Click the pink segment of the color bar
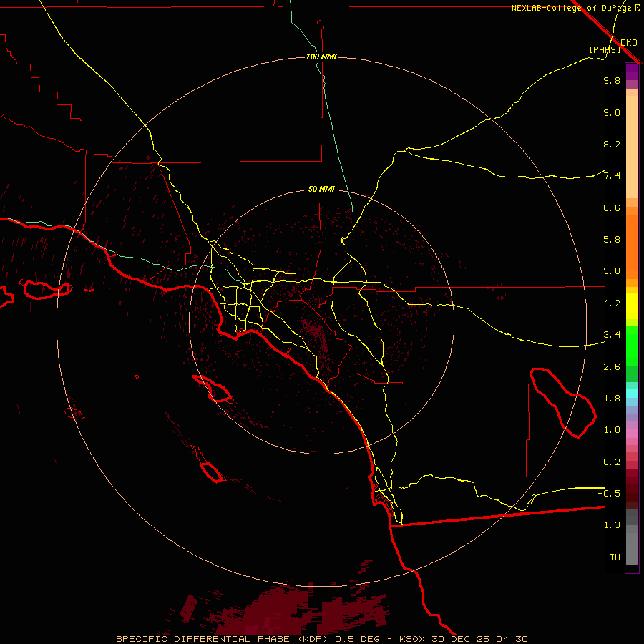 632,434
